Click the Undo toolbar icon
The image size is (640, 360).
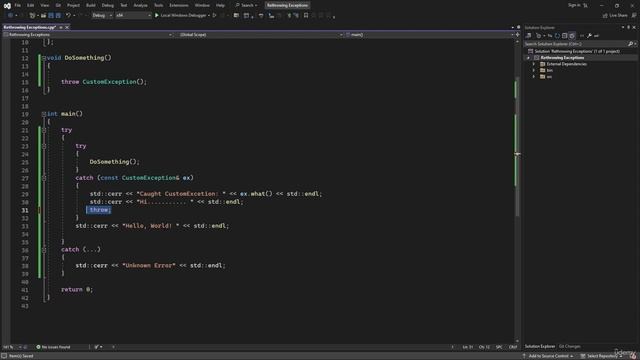coord(68,16)
